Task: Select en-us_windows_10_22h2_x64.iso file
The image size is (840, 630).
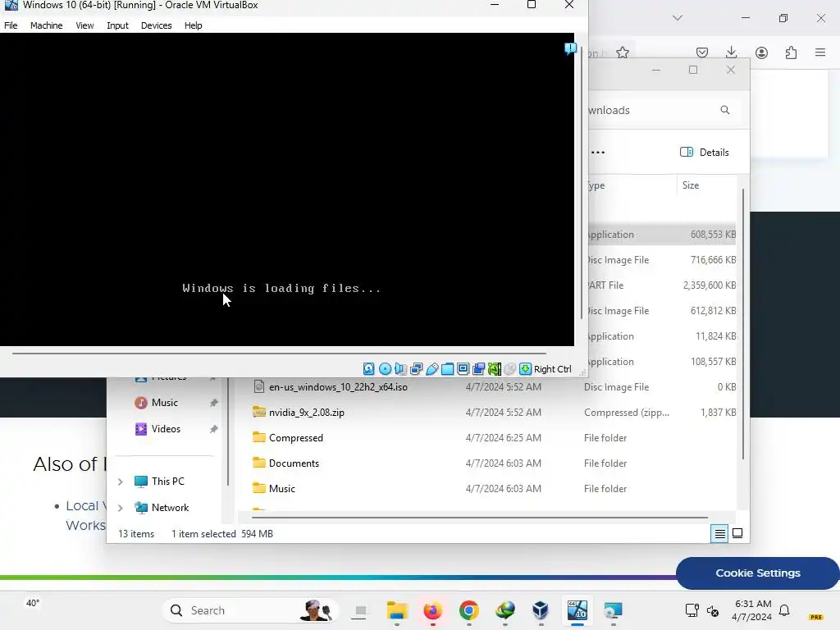Action: 338,387
